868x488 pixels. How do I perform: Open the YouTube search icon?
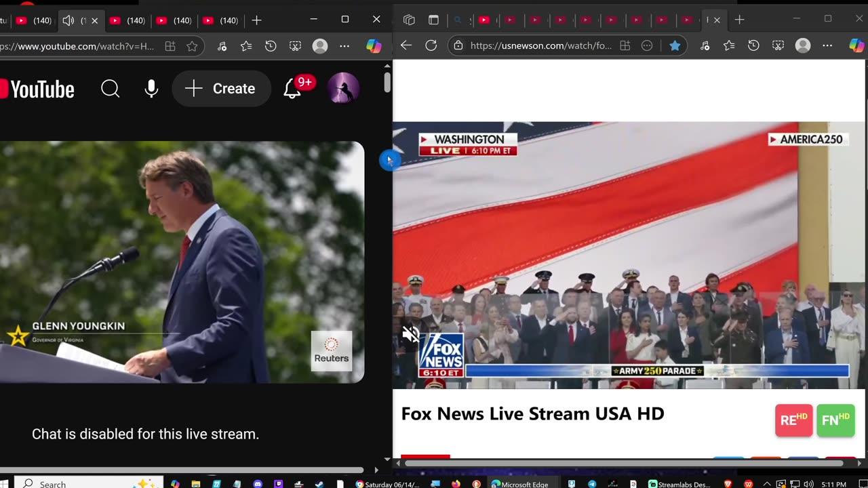(110, 88)
